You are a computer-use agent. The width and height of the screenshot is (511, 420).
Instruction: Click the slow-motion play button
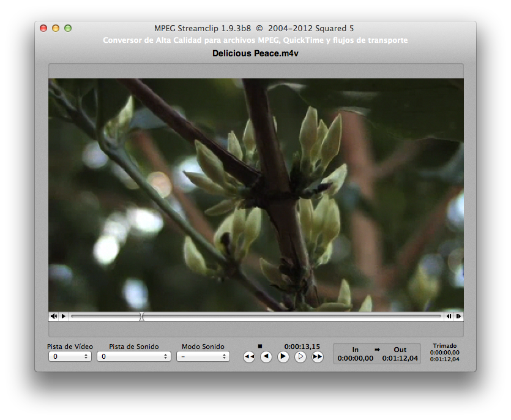(x=300, y=357)
